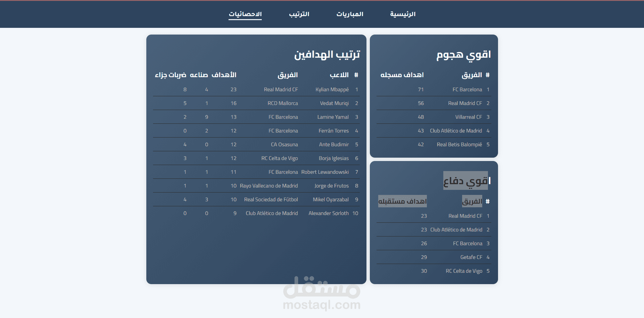Screen dimensions: 644x318
Task: Select player Vedat Muriqi
Action: [334, 103]
